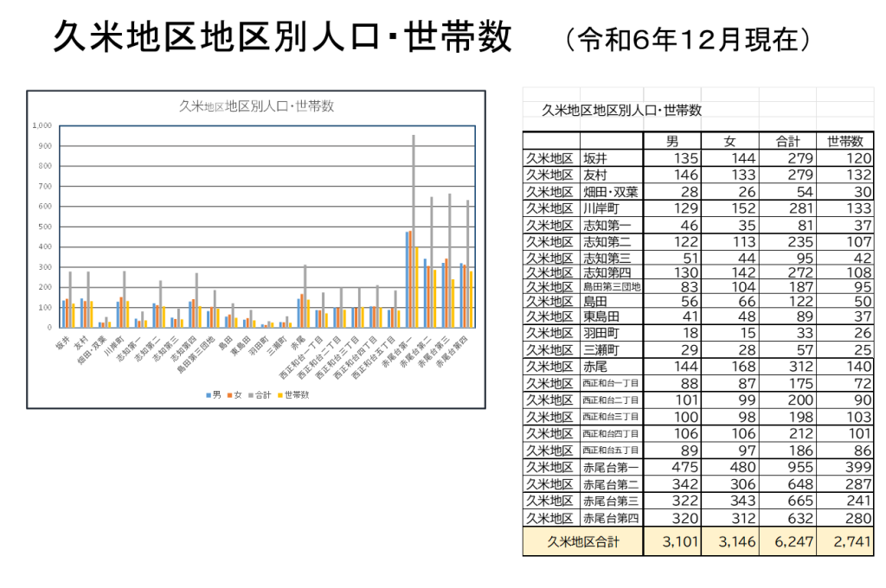Select the 1,000 label on the vertical axis
Viewport: 886px width, 588px height.
pyautogui.click(x=42, y=126)
